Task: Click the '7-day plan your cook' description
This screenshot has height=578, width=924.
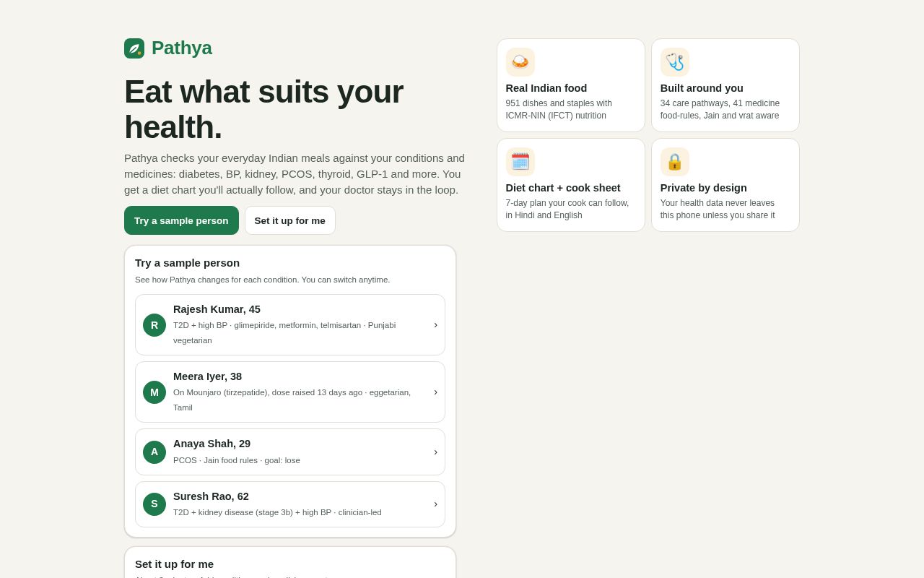Action: (567, 209)
